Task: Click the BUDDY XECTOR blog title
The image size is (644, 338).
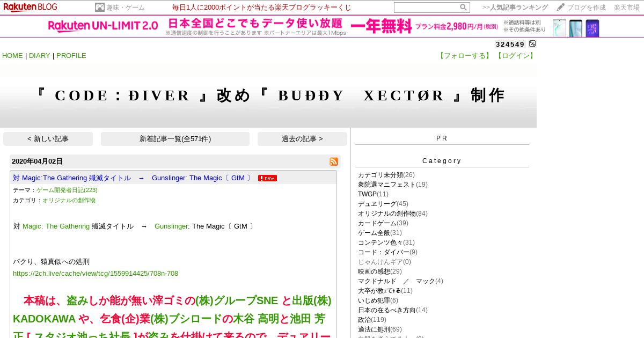Action: point(270,95)
